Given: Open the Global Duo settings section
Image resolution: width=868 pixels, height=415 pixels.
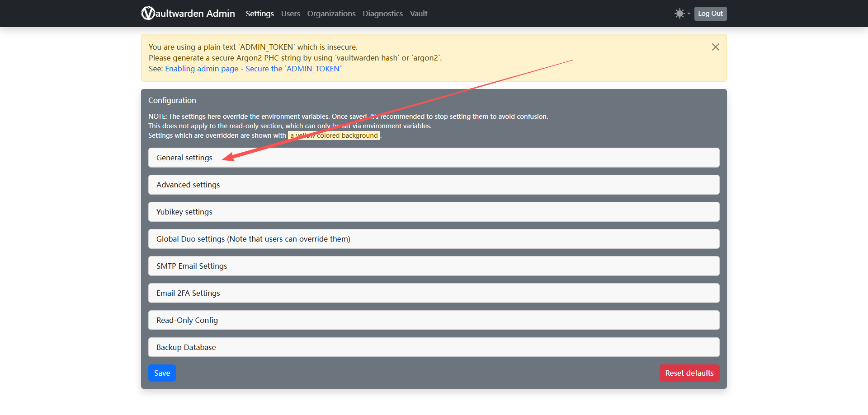Looking at the screenshot, I should click(253, 239).
